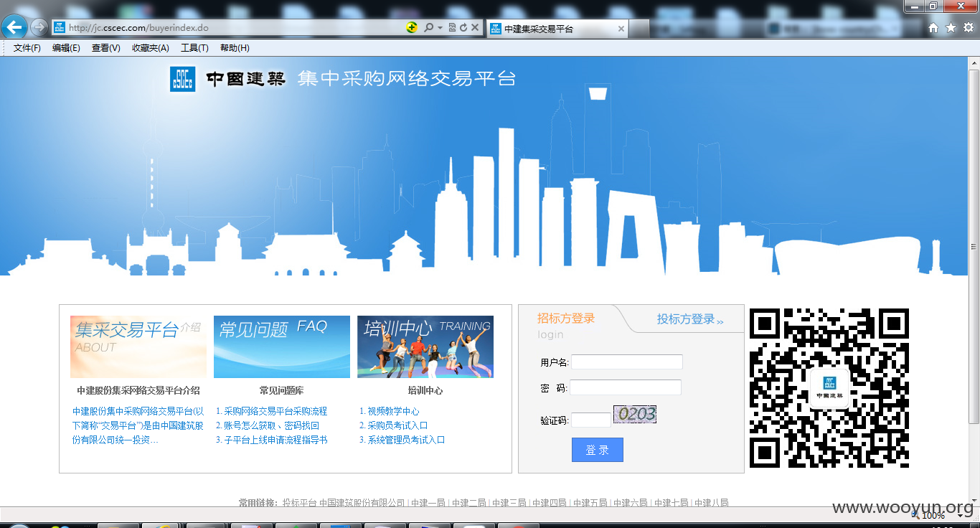Open the 文件(F) menu
The height and width of the screenshot is (528, 980).
[27, 48]
